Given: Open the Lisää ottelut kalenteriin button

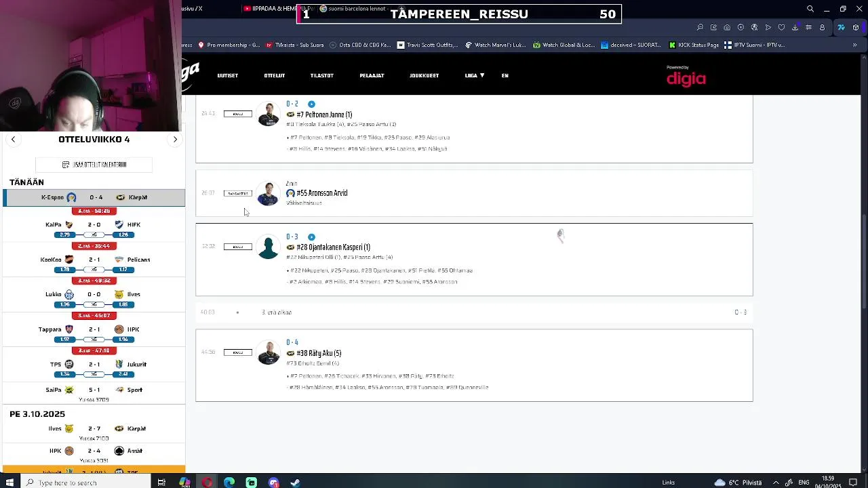Looking at the screenshot, I should point(94,165).
